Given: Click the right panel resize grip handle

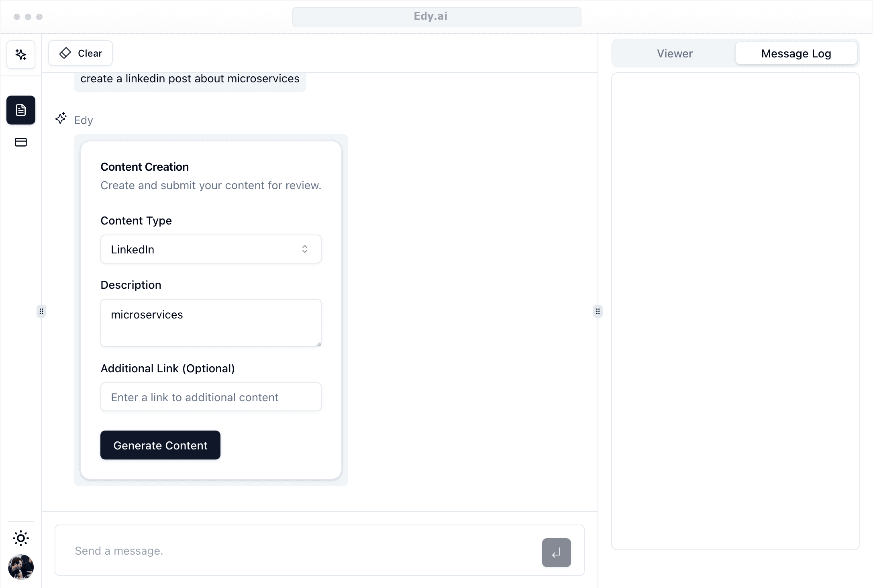Looking at the screenshot, I should pos(598,311).
